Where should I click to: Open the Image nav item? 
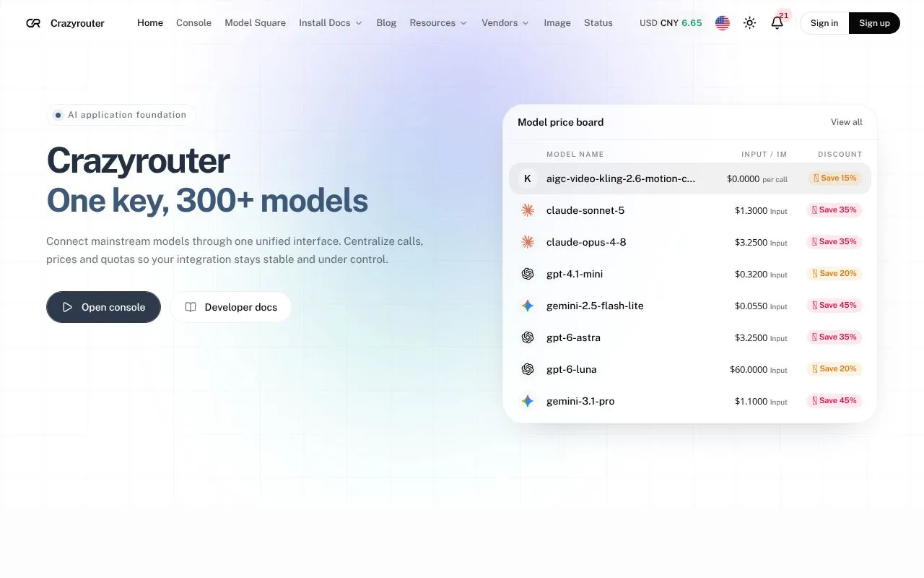click(x=557, y=23)
